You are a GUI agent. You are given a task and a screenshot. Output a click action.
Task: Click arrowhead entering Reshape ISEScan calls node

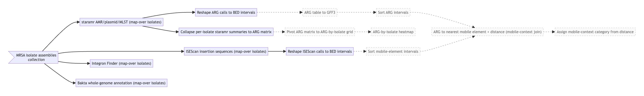[x=284, y=51]
